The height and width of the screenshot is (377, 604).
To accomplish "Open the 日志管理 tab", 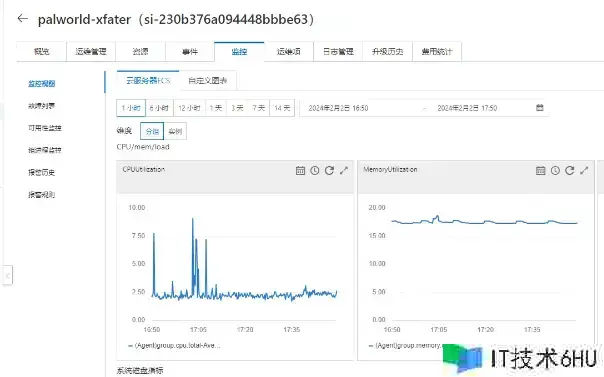I will pyautogui.click(x=338, y=52).
